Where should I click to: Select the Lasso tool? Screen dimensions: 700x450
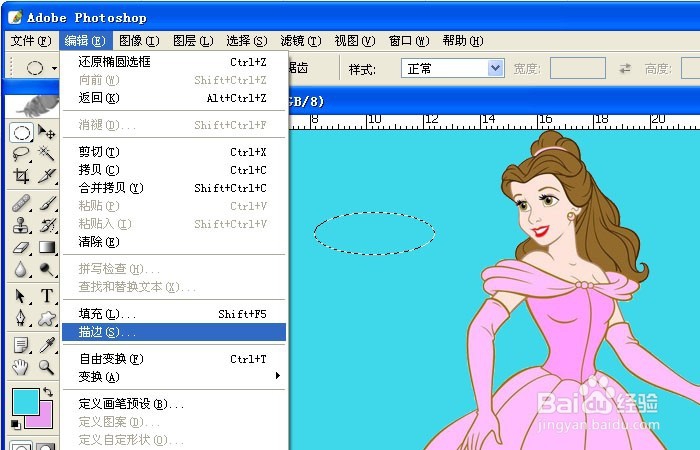tap(21, 154)
